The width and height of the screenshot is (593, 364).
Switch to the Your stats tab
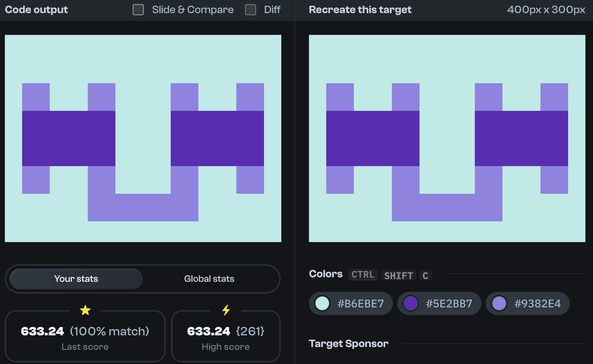click(x=76, y=279)
